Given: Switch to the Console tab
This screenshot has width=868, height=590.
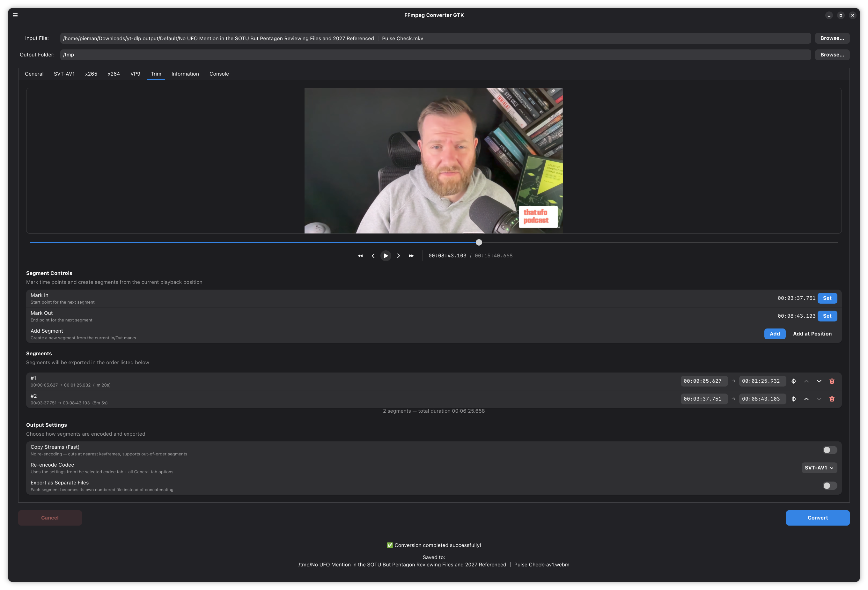Looking at the screenshot, I should (x=219, y=74).
